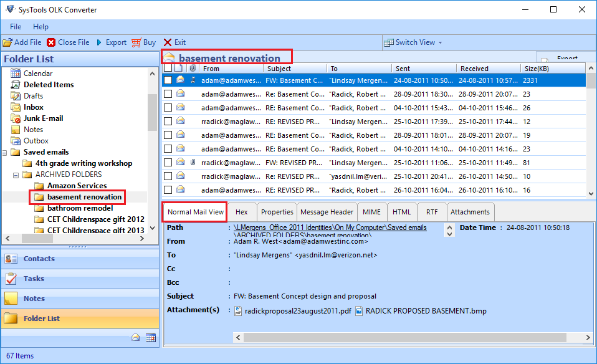Select the Deleted Items folder icon
The height and width of the screenshot is (364, 597).
coord(16,85)
